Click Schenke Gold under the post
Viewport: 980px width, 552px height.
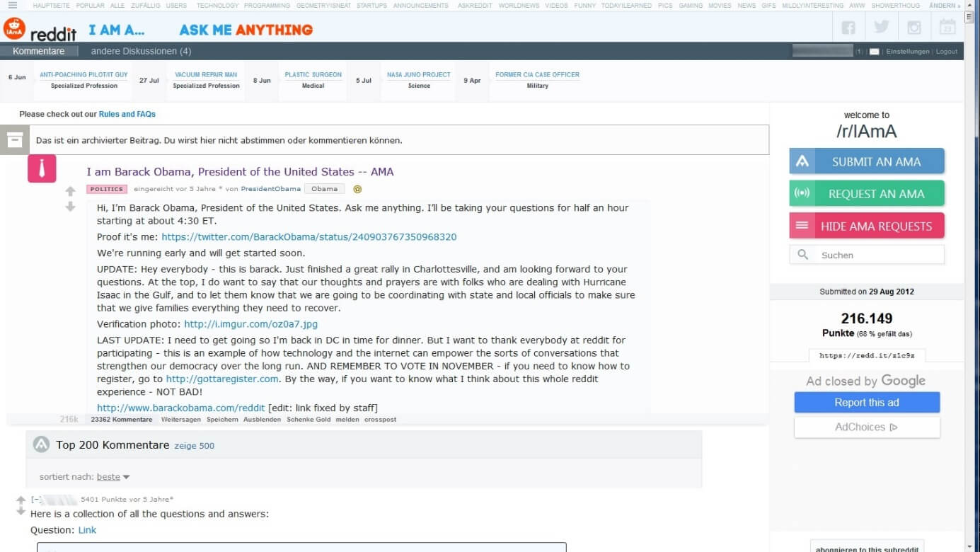click(309, 420)
